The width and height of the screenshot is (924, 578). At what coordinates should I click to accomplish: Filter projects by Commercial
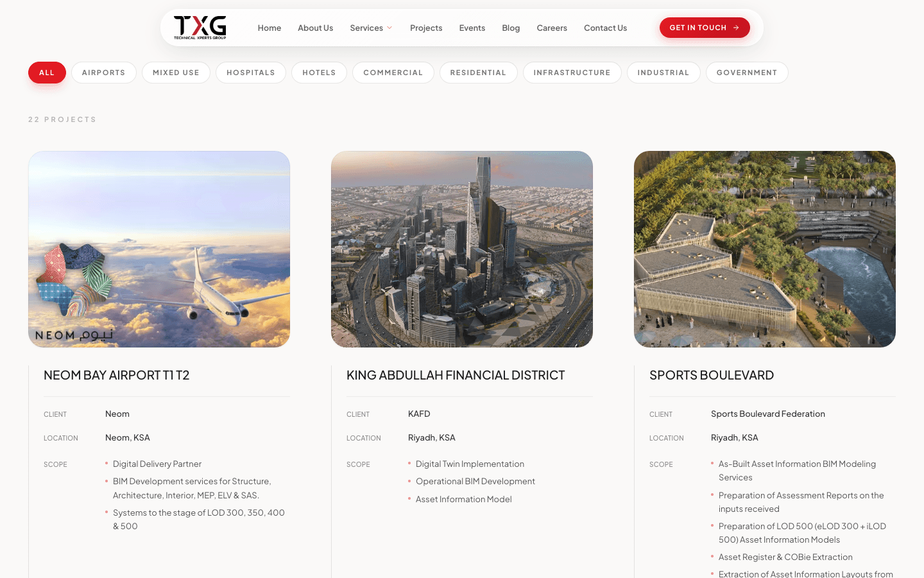(x=393, y=73)
